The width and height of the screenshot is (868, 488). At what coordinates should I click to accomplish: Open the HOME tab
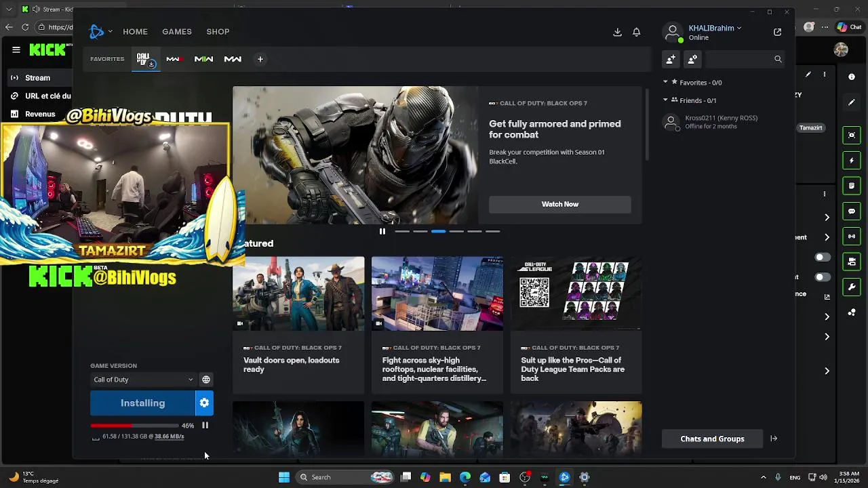(135, 32)
